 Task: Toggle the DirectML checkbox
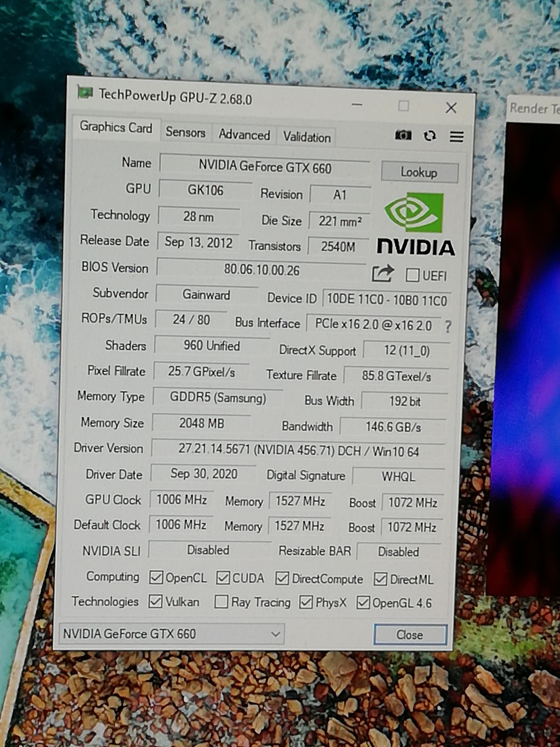pos(380,579)
